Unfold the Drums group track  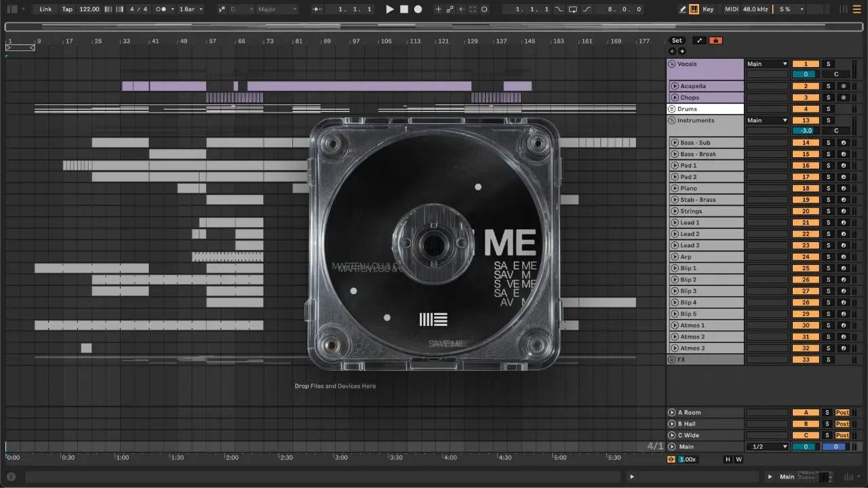671,109
